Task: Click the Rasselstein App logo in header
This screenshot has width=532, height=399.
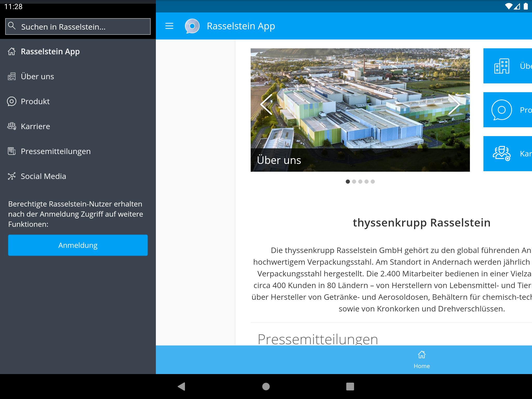Action: coord(192,26)
